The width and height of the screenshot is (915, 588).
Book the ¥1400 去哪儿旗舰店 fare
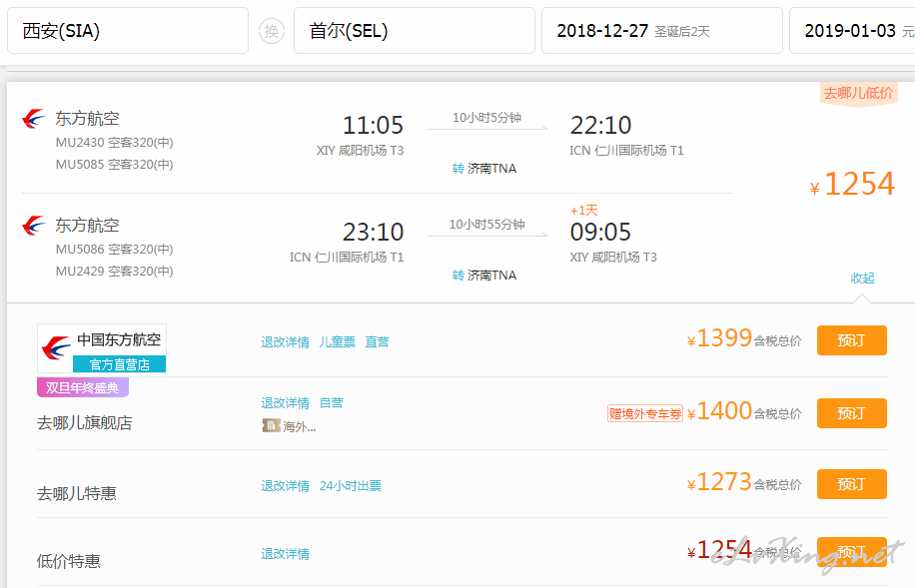tap(851, 413)
